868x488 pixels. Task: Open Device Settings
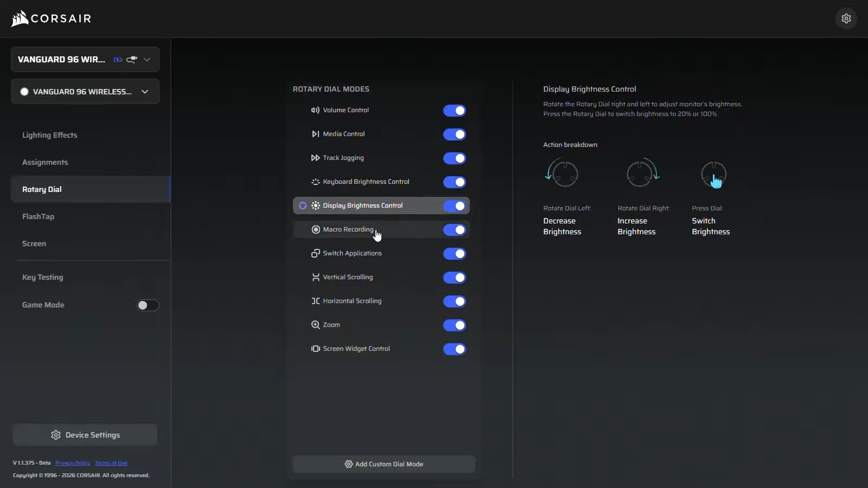[85, 435]
